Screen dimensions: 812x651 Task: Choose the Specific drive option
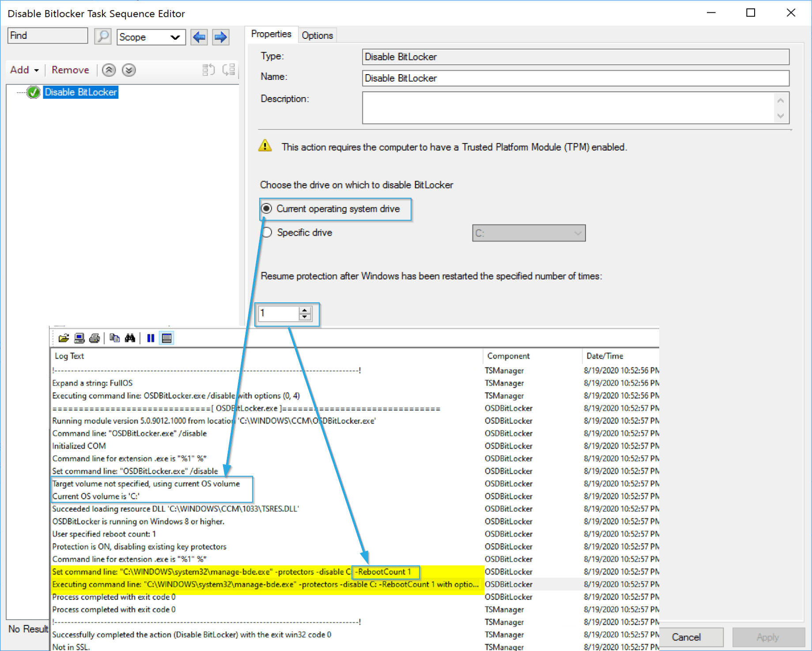click(267, 232)
